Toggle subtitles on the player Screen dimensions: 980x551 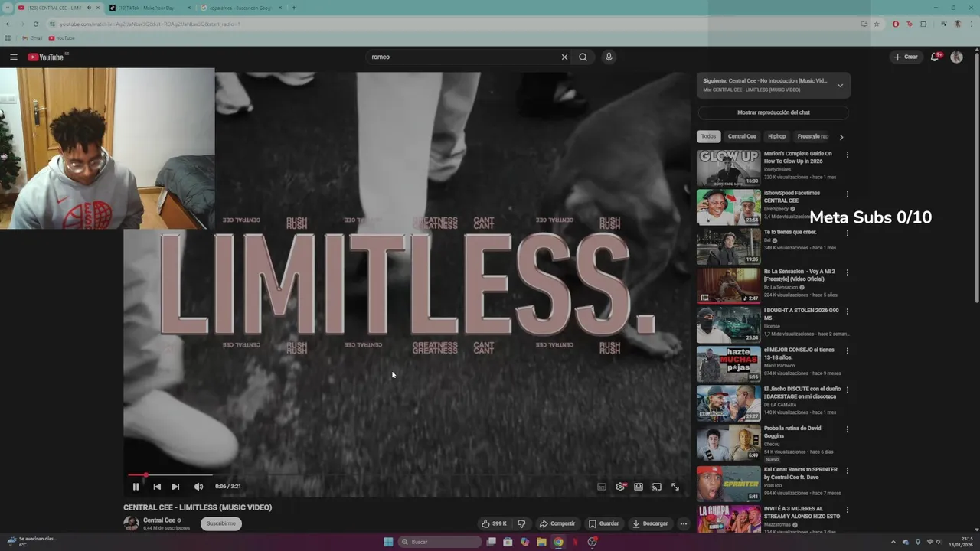602,487
